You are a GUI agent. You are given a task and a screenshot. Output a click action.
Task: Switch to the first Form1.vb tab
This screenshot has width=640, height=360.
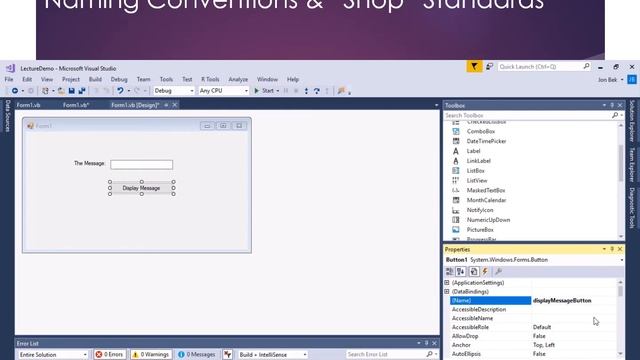(28, 105)
